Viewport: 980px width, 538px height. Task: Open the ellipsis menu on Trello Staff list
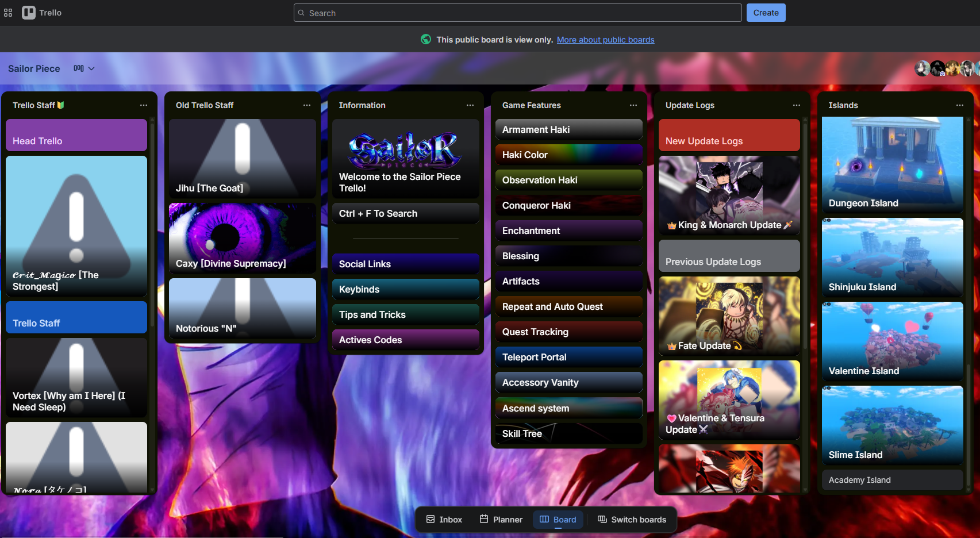[143, 105]
